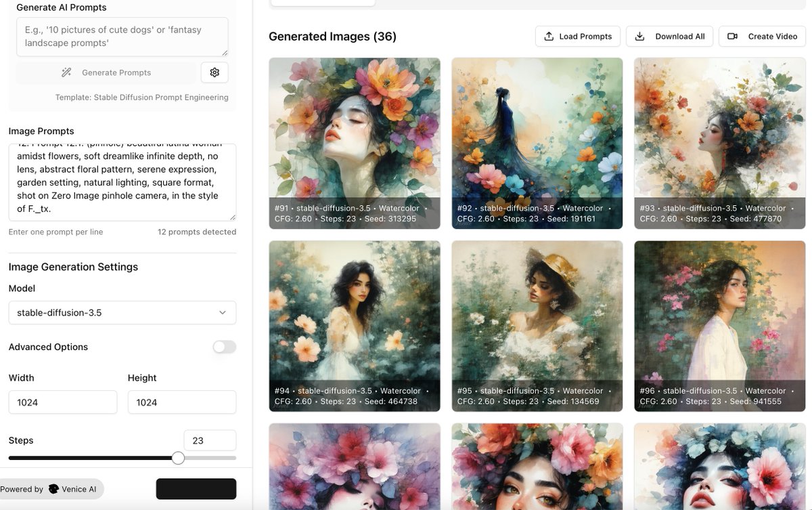The image size is (812, 510).
Task: Click the Advanced Options label
Action: click(x=48, y=347)
